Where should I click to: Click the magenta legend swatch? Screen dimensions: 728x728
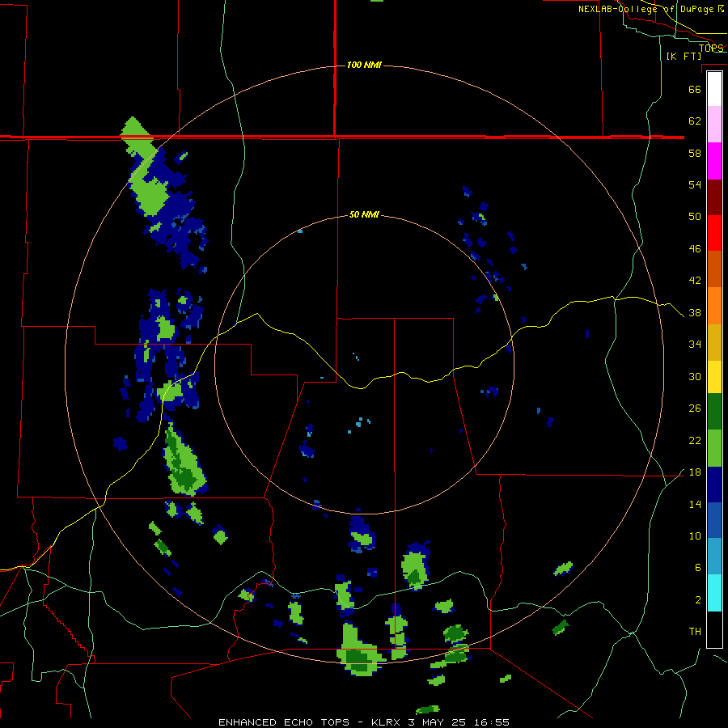[x=714, y=161]
